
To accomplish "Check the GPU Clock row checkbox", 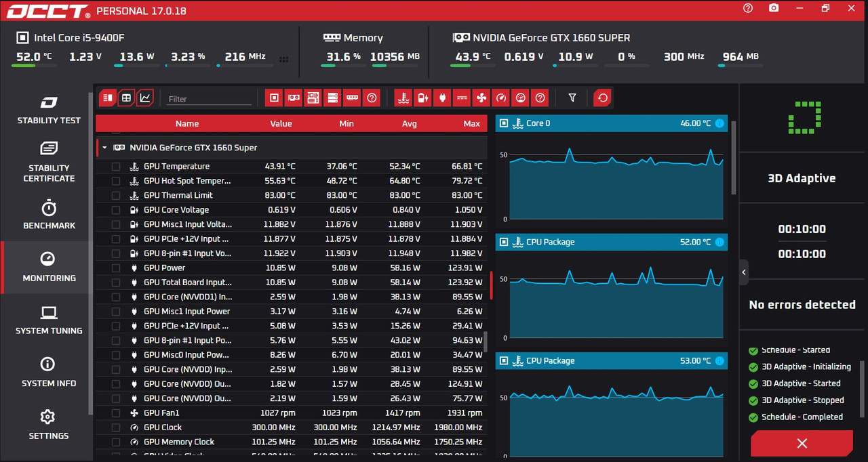I will coord(116,427).
